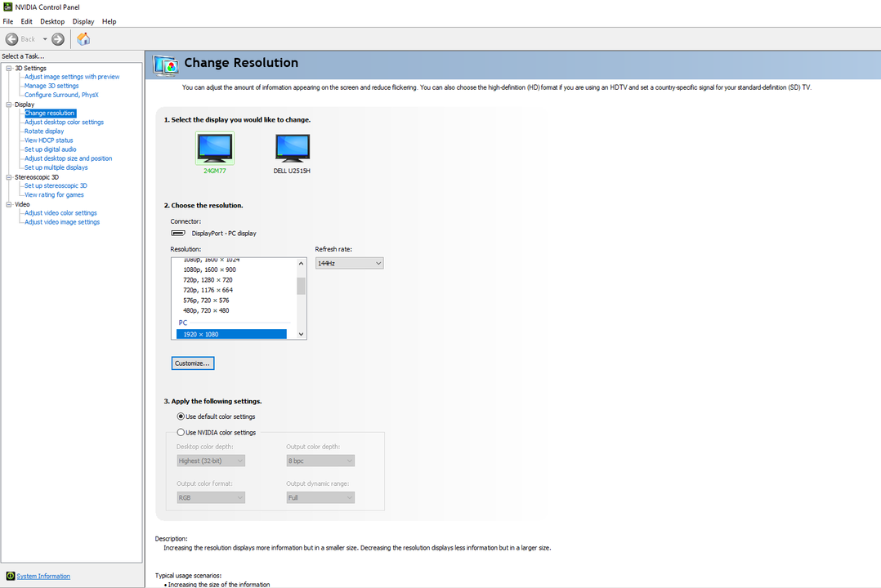Select the 24GM77 monitor icon
Image resolution: width=881 pixels, height=588 pixels.
coord(215,149)
